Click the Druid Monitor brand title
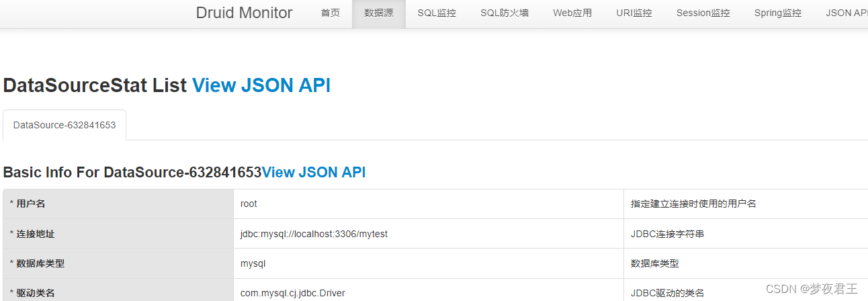The image size is (868, 301). click(x=244, y=13)
